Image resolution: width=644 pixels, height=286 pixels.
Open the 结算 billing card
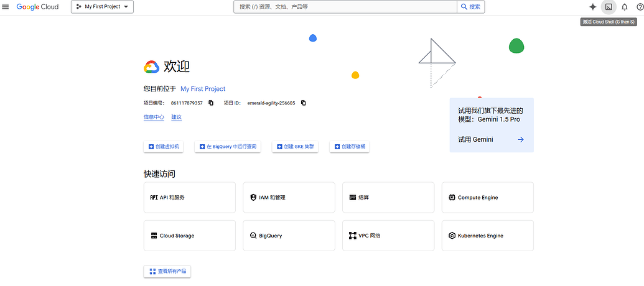click(x=388, y=197)
